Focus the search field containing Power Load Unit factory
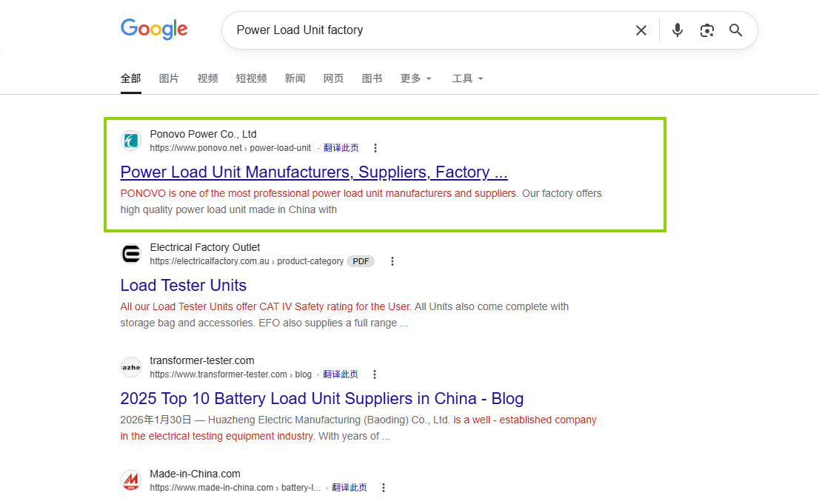This screenshot has height=504, width=819. click(428, 30)
